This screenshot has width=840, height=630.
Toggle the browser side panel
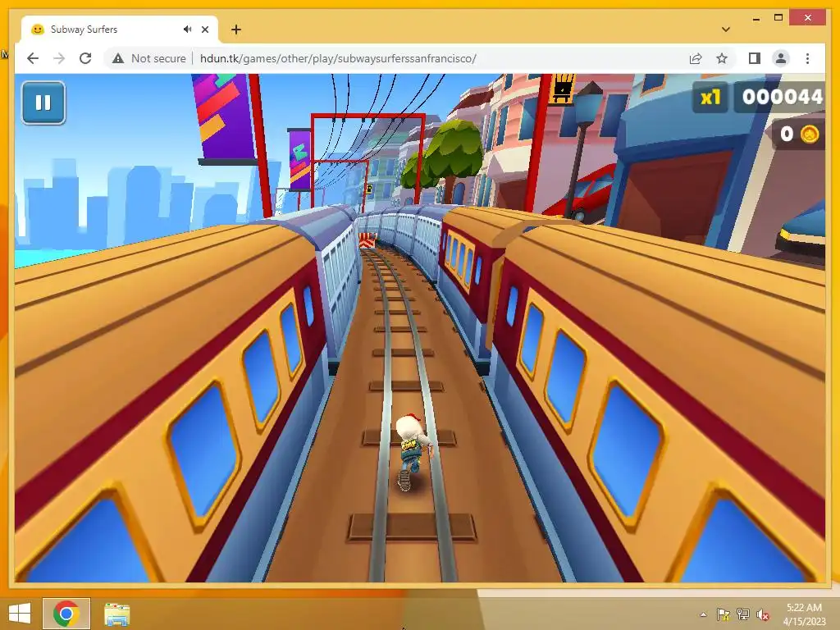click(755, 58)
